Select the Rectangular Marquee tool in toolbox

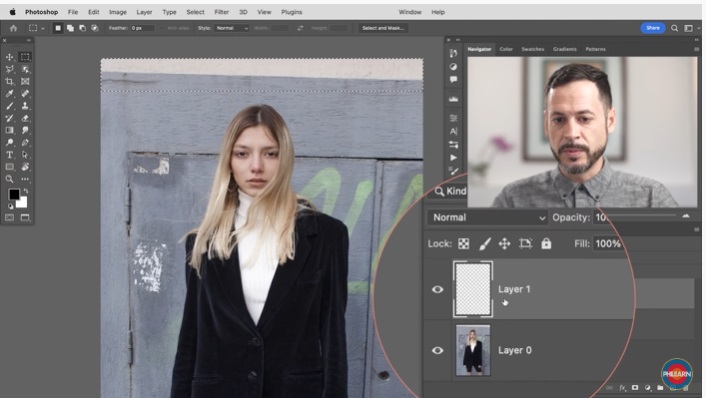click(x=25, y=57)
